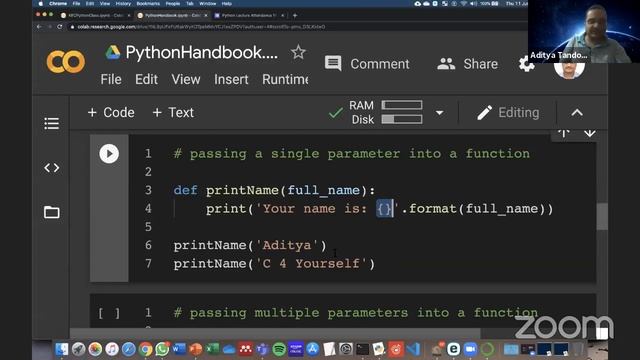
Task: Collapse the header with the chevron
Action: (577, 112)
